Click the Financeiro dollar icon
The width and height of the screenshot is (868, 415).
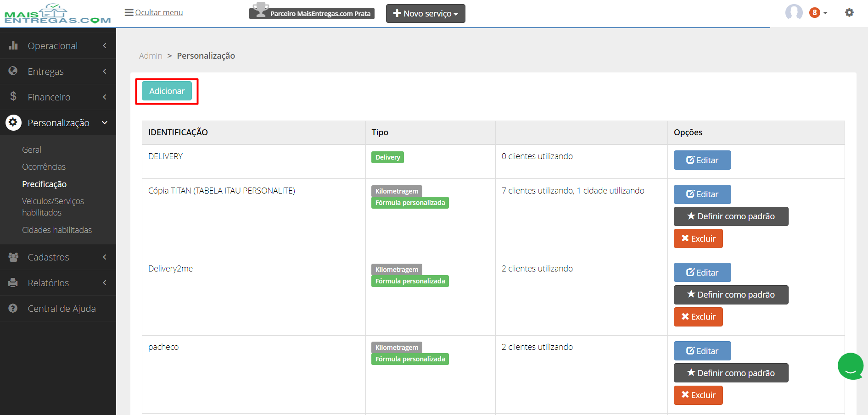[13, 96]
